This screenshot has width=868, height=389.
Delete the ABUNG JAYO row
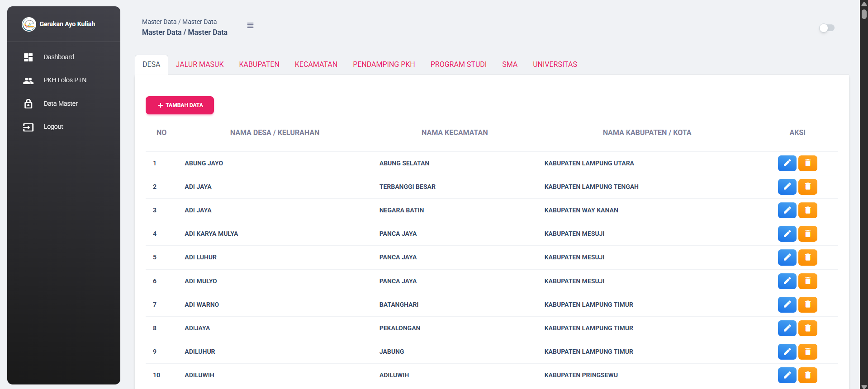point(808,163)
